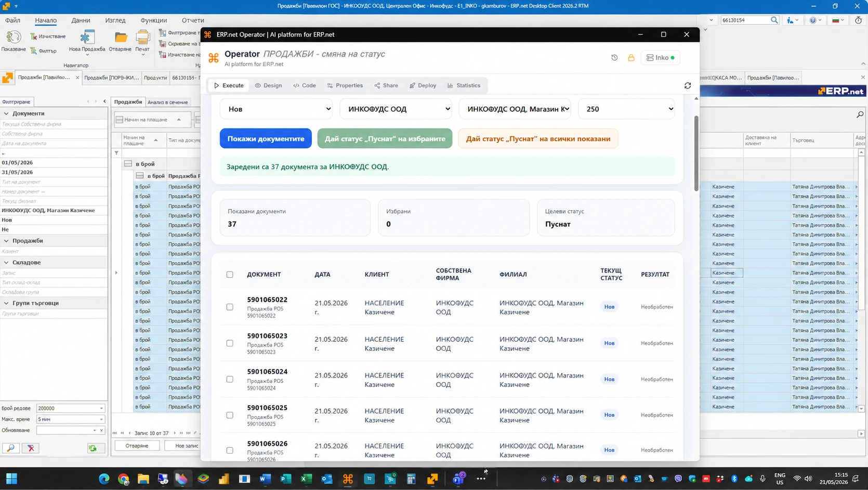The width and height of the screenshot is (868, 490).
Task: Open Excel from the taskbar
Action: point(306,479)
